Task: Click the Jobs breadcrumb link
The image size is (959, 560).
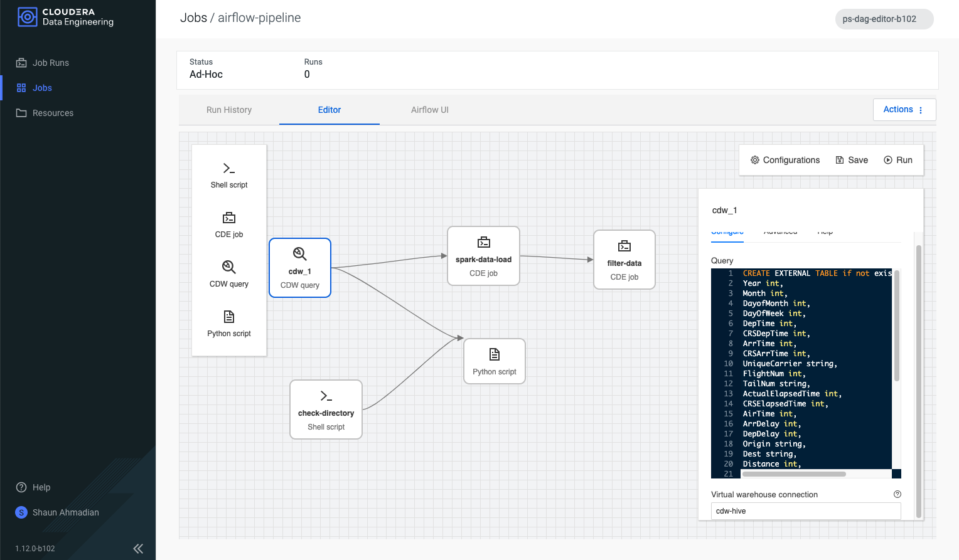Action: (195, 18)
